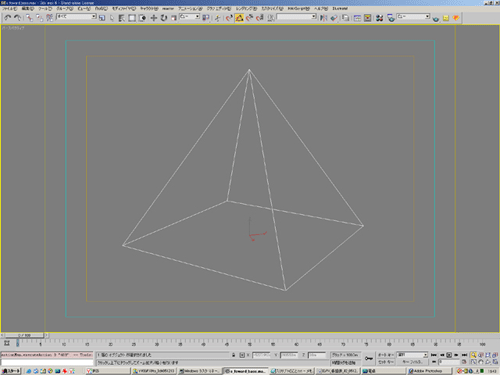Screen dimensions: 500x375
Task: Open the ファイル (File) menu
Action: point(9,8)
